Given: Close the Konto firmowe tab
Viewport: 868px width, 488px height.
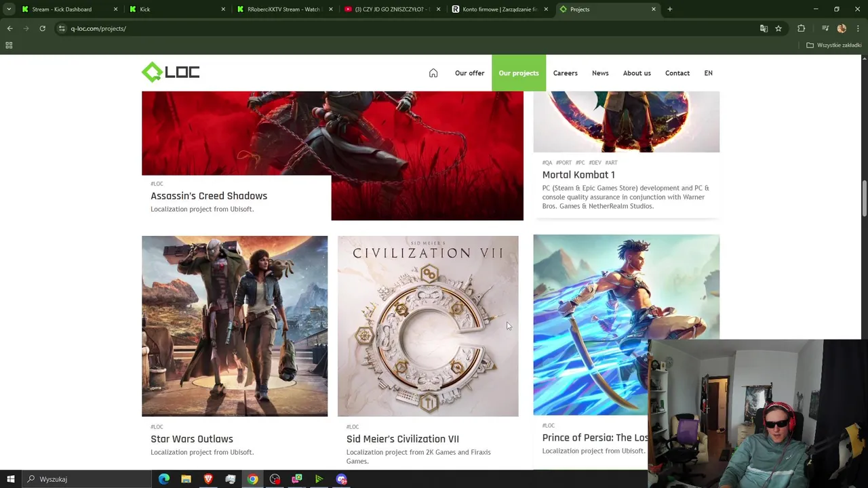Looking at the screenshot, I should [x=546, y=9].
